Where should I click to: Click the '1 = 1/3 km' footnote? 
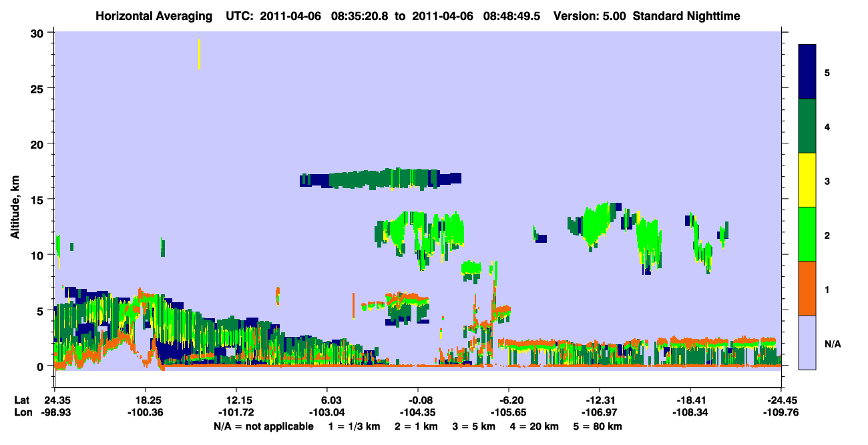coord(354,426)
